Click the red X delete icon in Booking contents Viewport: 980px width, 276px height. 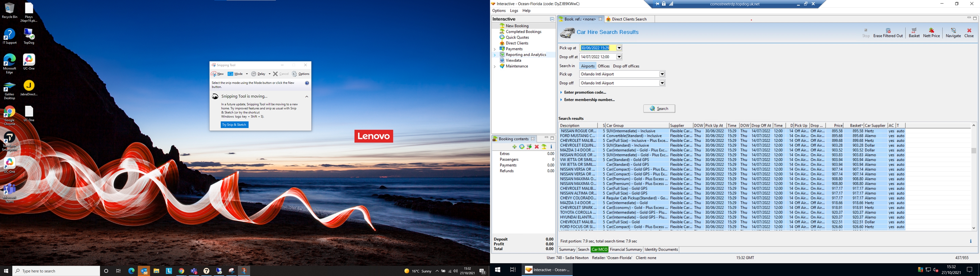537,147
